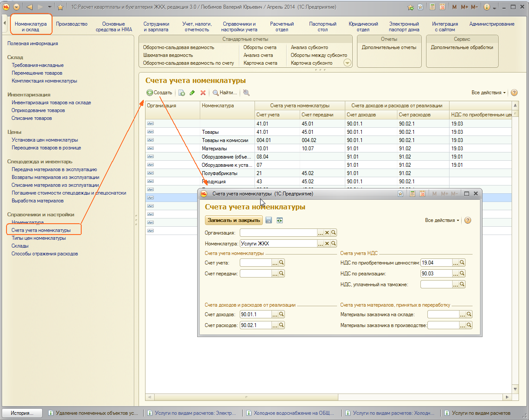The width and height of the screenshot is (529, 420).
Task: Open the info icon in main title bar
Action: tap(487, 7)
